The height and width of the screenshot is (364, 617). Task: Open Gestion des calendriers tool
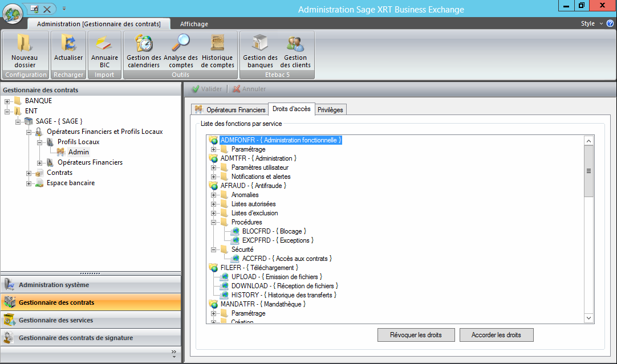(144, 44)
